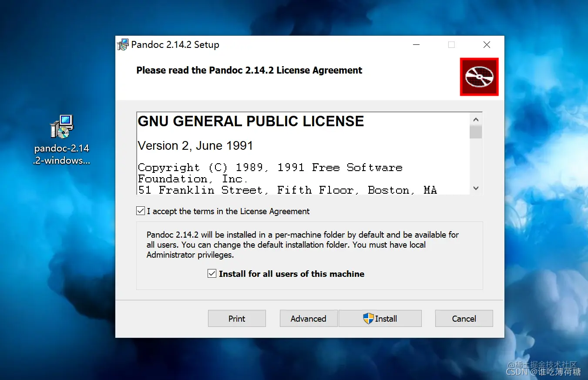Click the UAC shield icon on the Install button
The image size is (588, 380).
[x=368, y=319]
